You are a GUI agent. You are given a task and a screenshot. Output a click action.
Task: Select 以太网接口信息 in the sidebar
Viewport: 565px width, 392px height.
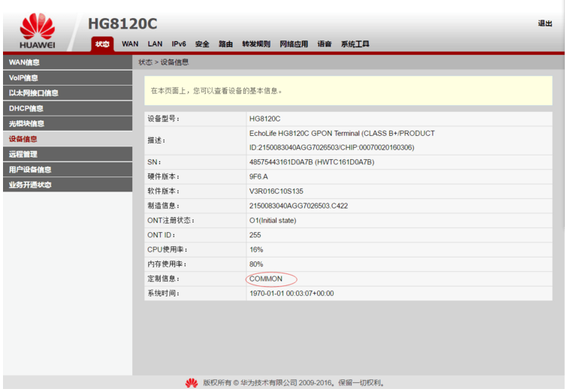[68, 93]
